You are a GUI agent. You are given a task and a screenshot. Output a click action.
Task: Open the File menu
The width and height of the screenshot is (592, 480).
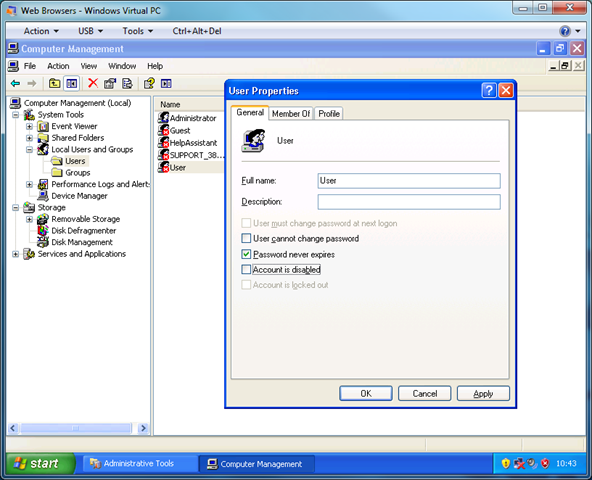pyautogui.click(x=30, y=66)
